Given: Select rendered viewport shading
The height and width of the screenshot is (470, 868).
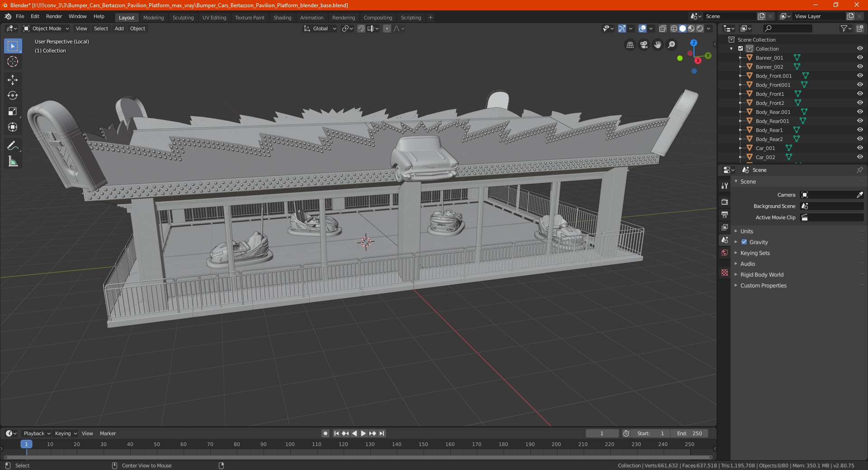Looking at the screenshot, I should pyautogui.click(x=700, y=28).
